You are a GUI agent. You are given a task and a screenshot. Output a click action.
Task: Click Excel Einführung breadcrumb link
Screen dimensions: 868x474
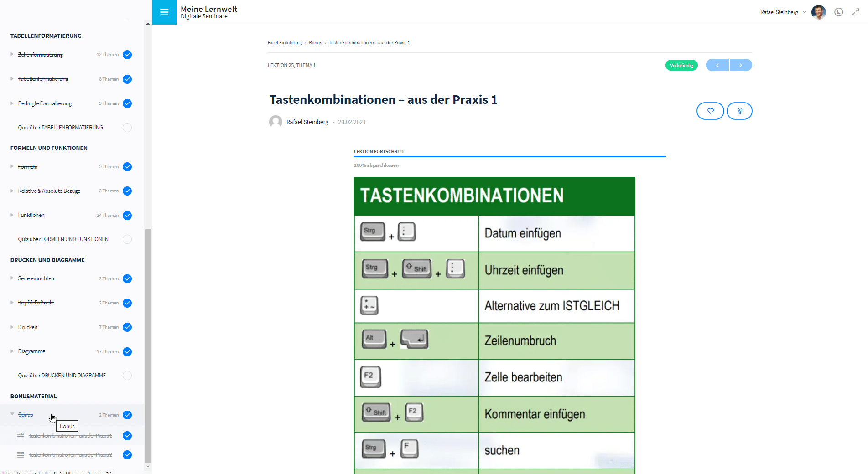[x=285, y=43]
